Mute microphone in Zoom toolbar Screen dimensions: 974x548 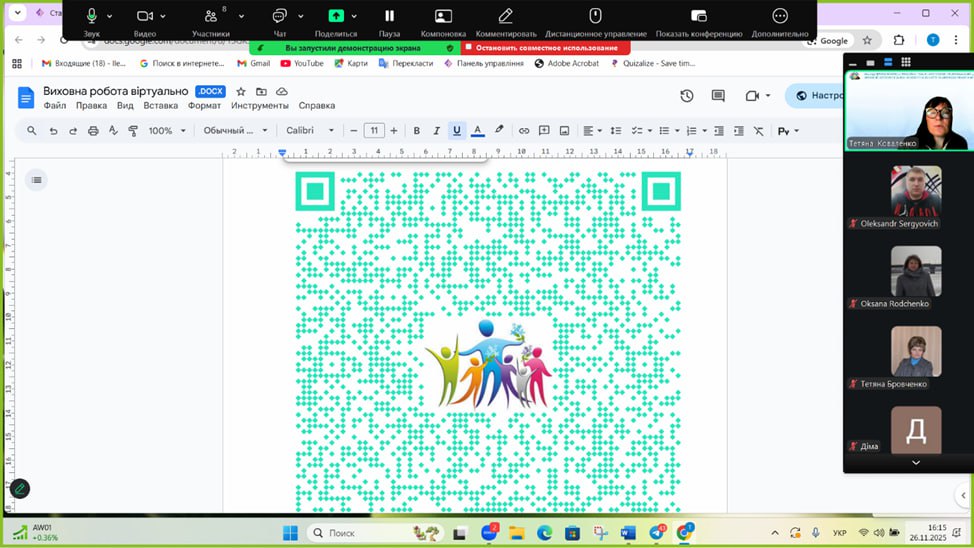[91, 17]
